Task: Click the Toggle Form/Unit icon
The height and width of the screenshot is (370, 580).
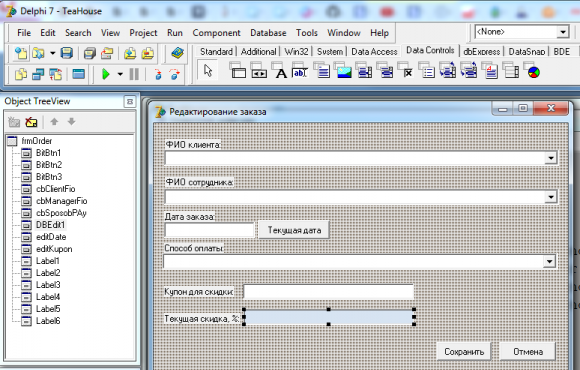Action: (x=55, y=74)
